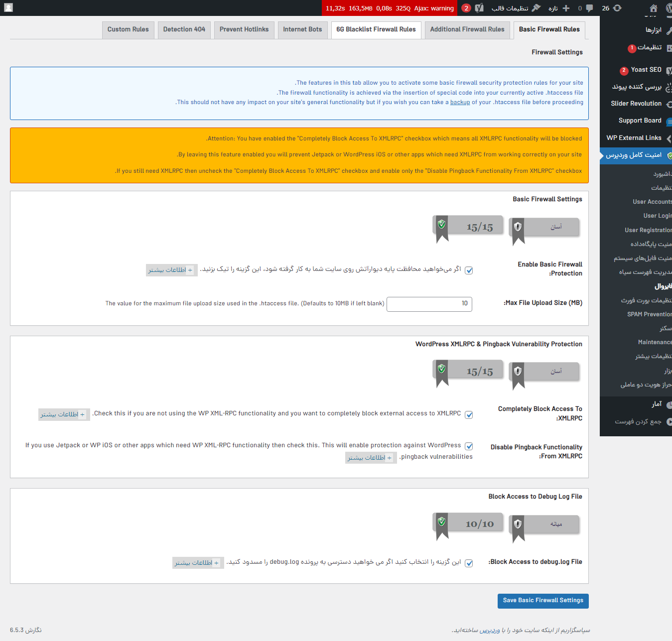672x641 pixels.
Task: Open Support Board sidebar menu
Action: pyautogui.click(x=640, y=121)
